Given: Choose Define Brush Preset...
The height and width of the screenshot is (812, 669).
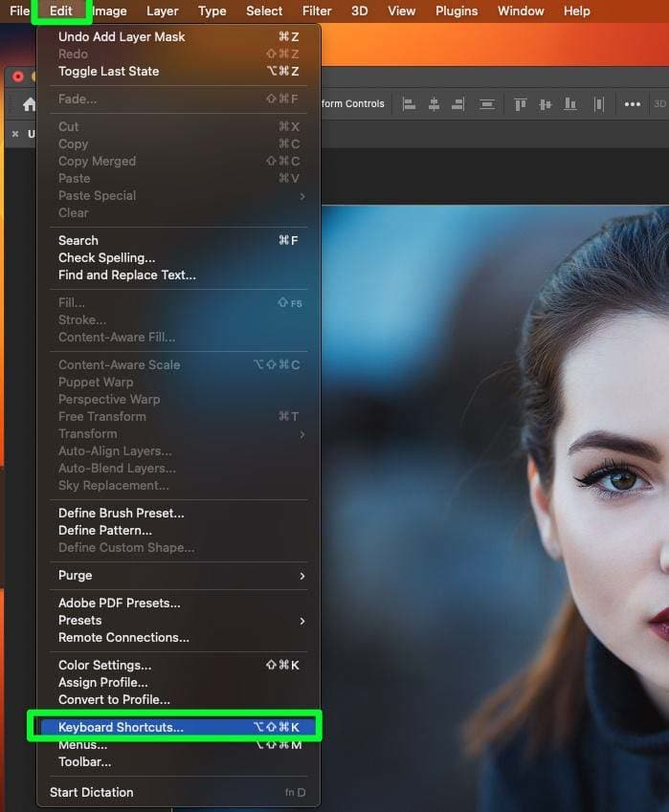Looking at the screenshot, I should [179, 514].
